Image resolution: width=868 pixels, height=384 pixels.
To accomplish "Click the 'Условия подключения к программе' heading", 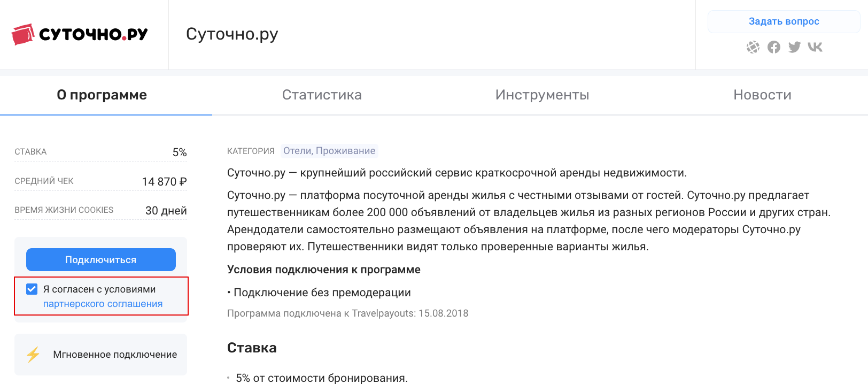I will tap(324, 270).
